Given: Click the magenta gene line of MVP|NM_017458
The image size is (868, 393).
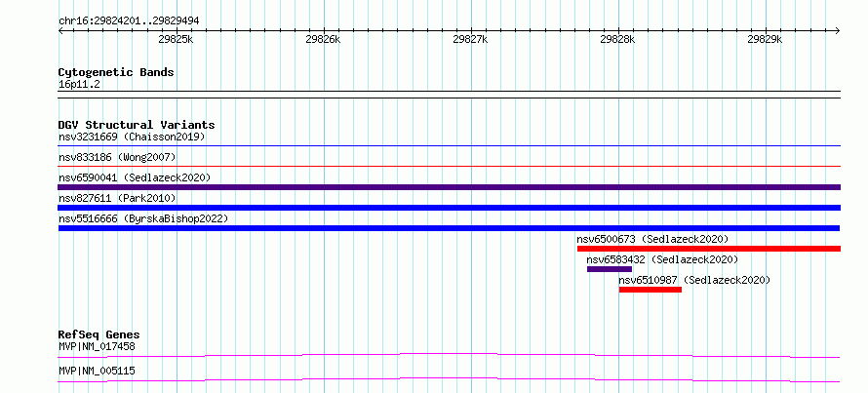Looking at the screenshot, I should [449, 355].
